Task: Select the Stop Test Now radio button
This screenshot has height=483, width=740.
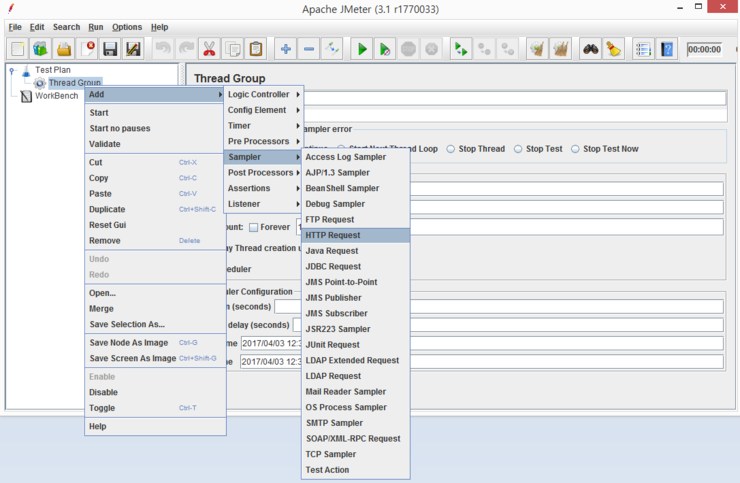Action: (575, 149)
